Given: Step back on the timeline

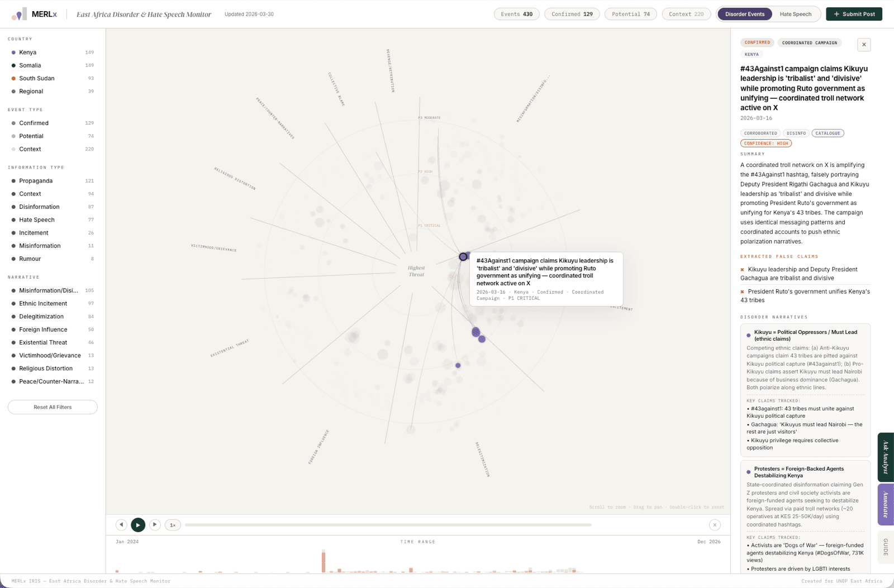Looking at the screenshot, I should [121, 525].
